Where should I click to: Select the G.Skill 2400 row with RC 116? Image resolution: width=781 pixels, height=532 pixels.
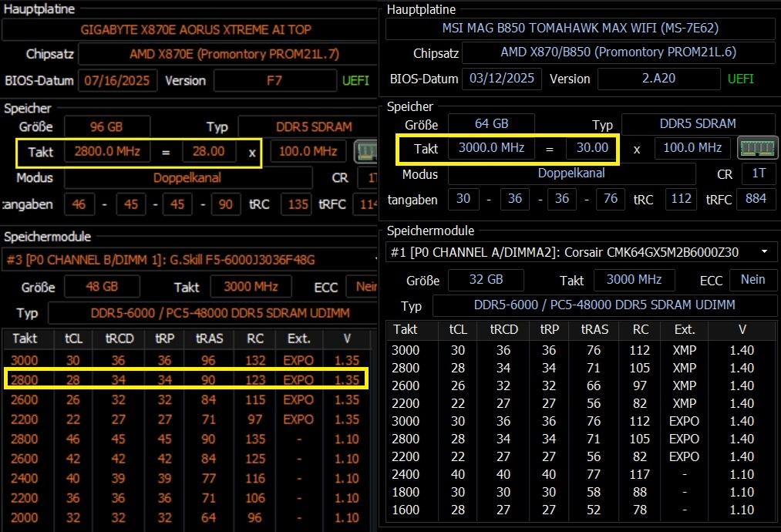[x=187, y=478]
